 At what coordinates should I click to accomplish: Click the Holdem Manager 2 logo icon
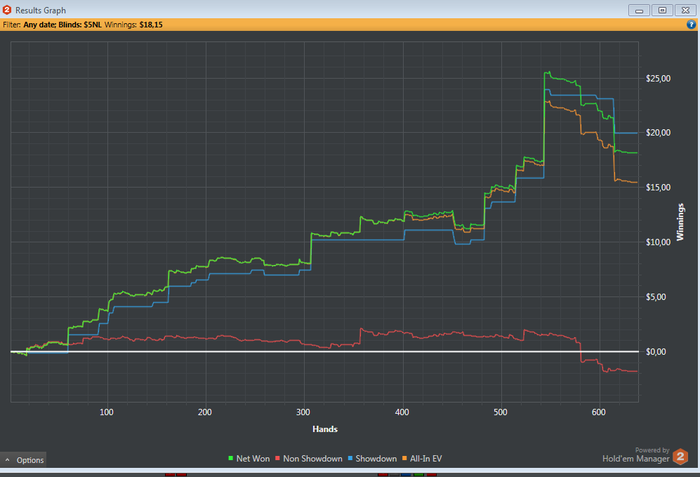point(680,456)
